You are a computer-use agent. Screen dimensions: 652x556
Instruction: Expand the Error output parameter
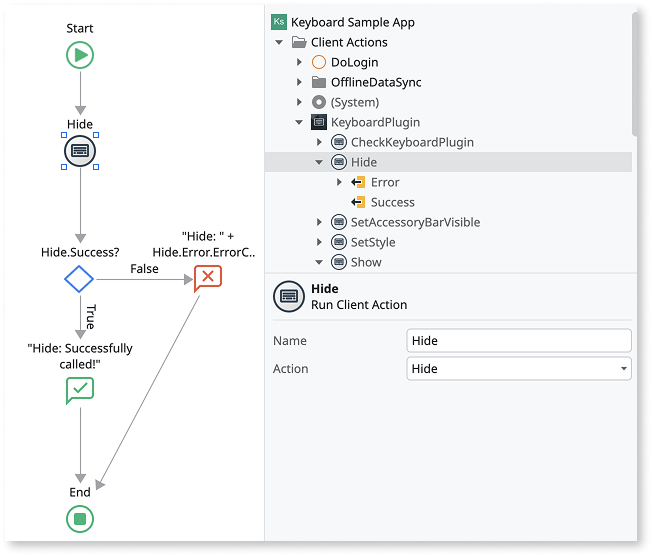[339, 182]
